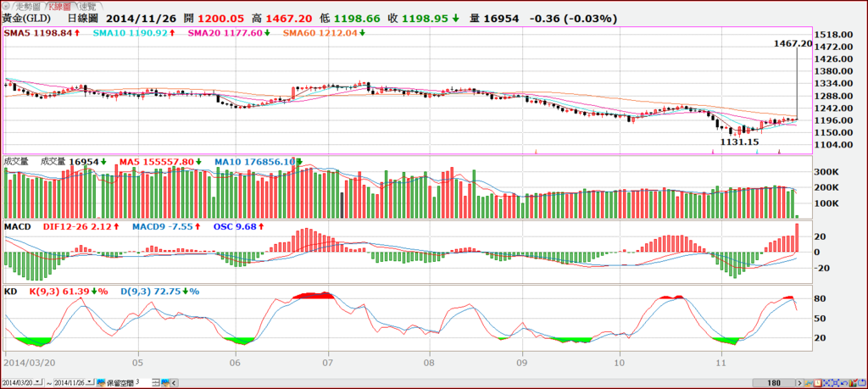Click the 黃金(GLD) symbol title
868x389 pixels.
point(25,19)
